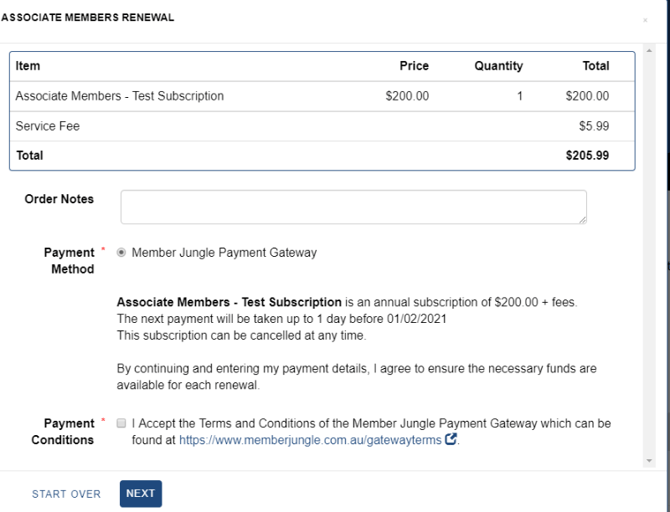Screen dimensions: 670x512
Task: Select the Associate Members - Test Subscription row
Action: pos(120,96)
